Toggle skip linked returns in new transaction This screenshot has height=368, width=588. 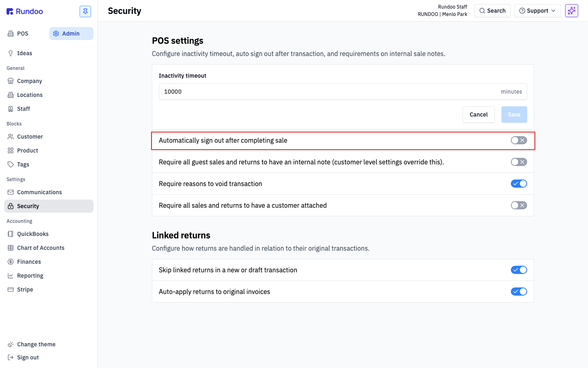pos(519,270)
